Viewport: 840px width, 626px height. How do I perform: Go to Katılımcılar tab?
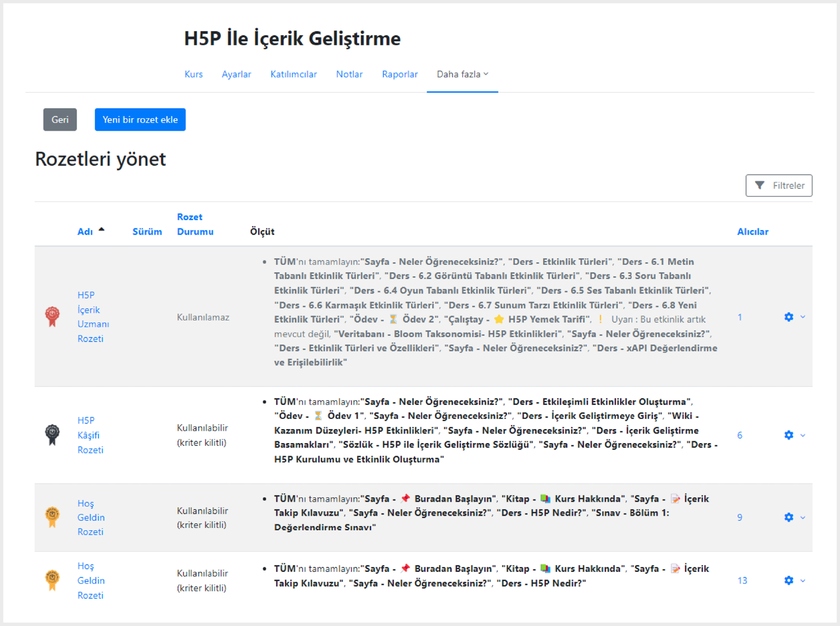[294, 74]
